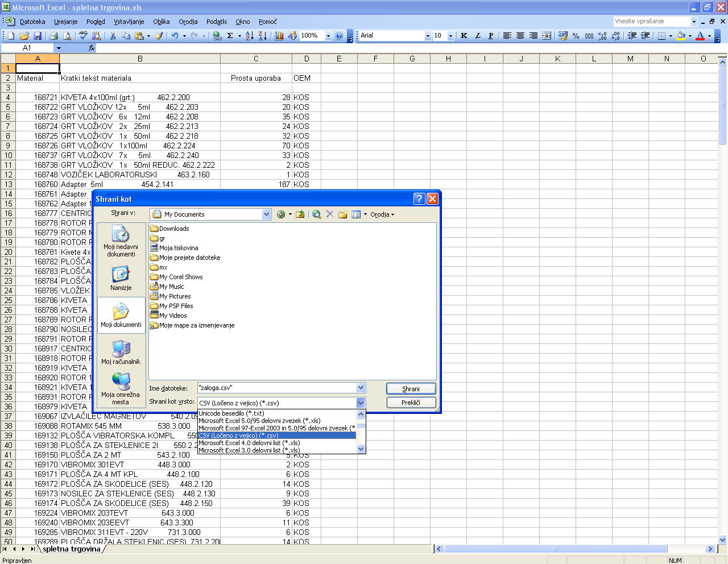The height and width of the screenshot is (564, 728).
Task: Click the Increase Indent icon
Action: tap(646, 36)
